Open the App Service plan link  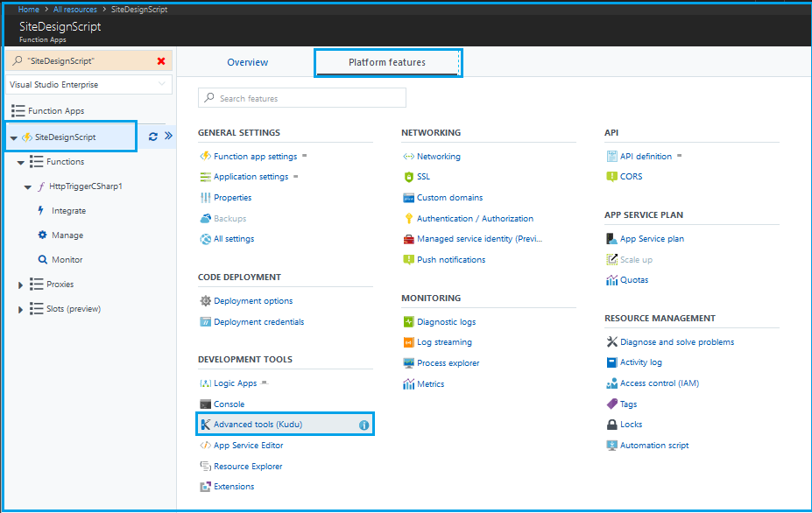[652, 239]
